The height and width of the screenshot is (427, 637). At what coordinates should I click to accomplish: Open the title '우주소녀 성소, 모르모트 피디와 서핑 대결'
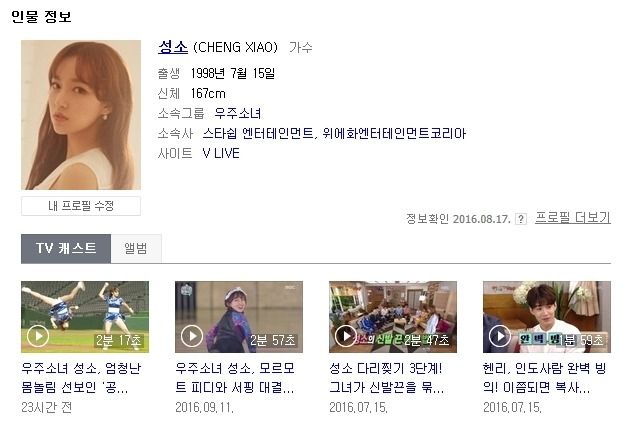click(235, 377)
